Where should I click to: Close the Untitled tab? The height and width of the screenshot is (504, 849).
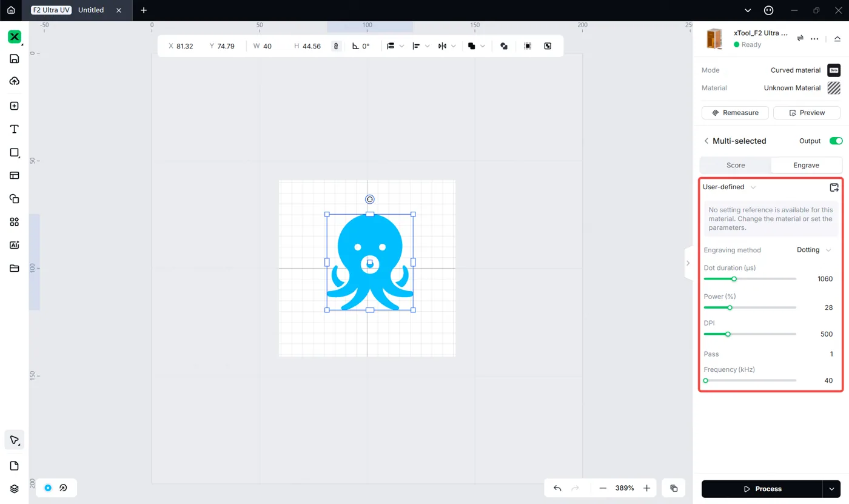(x=119, y=10)
